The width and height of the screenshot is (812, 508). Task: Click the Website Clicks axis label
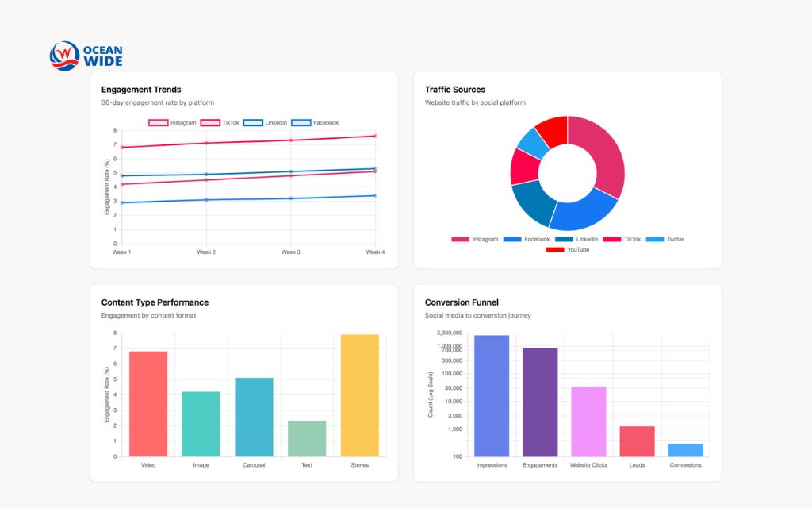point(588,465)
